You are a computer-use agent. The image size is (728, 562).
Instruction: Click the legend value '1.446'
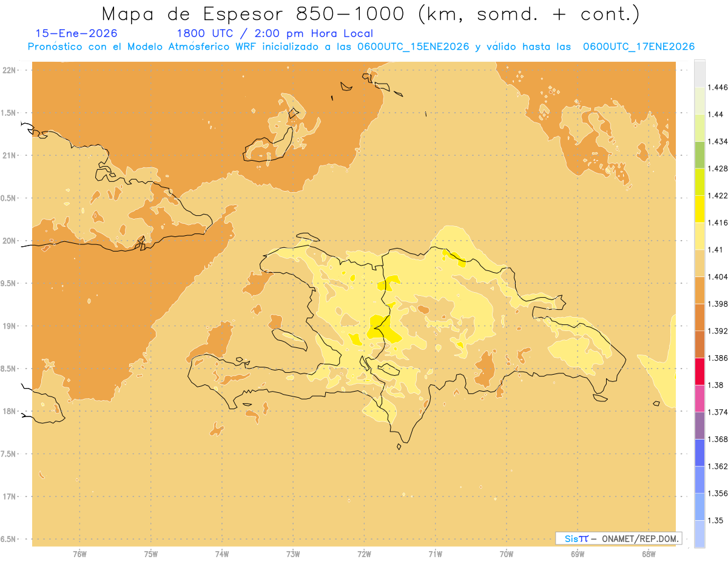point(718,87)
